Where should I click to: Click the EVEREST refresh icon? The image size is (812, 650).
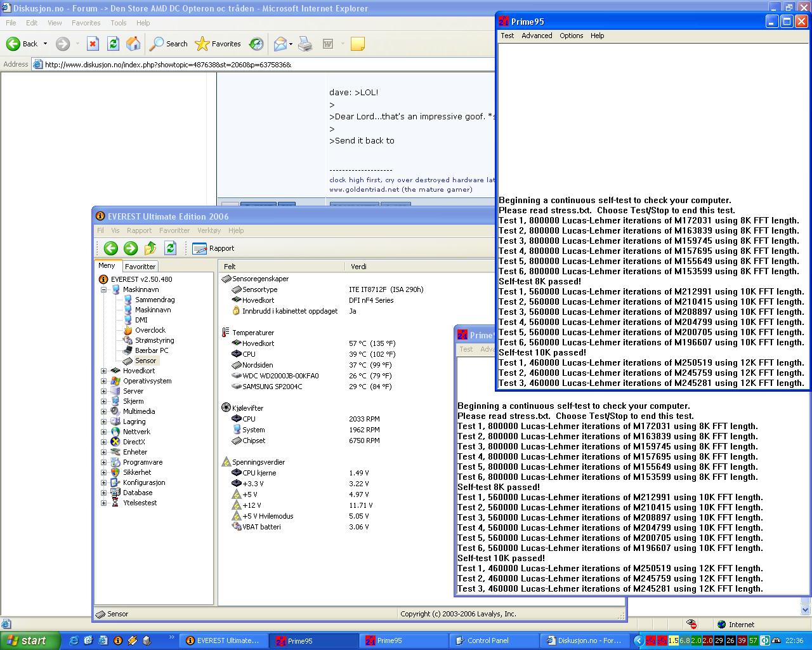(x=170, y=248)
